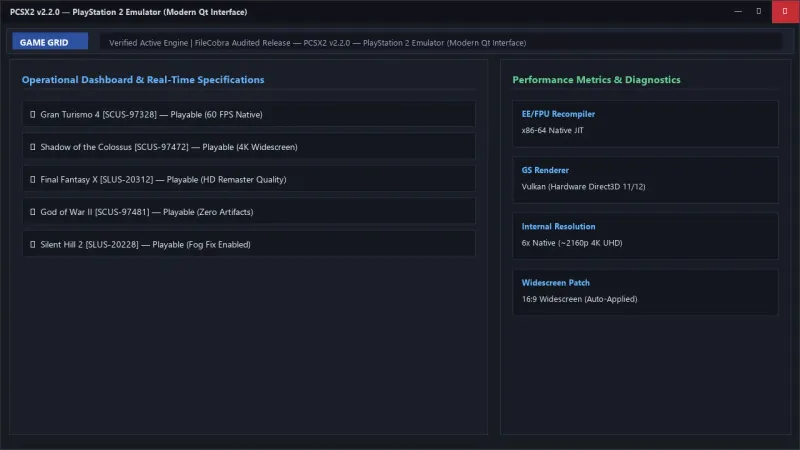This screenshot has width=800, height=450.
Task: Click icon beside Gran Turismo 4
Action: (x=33, y=114)
